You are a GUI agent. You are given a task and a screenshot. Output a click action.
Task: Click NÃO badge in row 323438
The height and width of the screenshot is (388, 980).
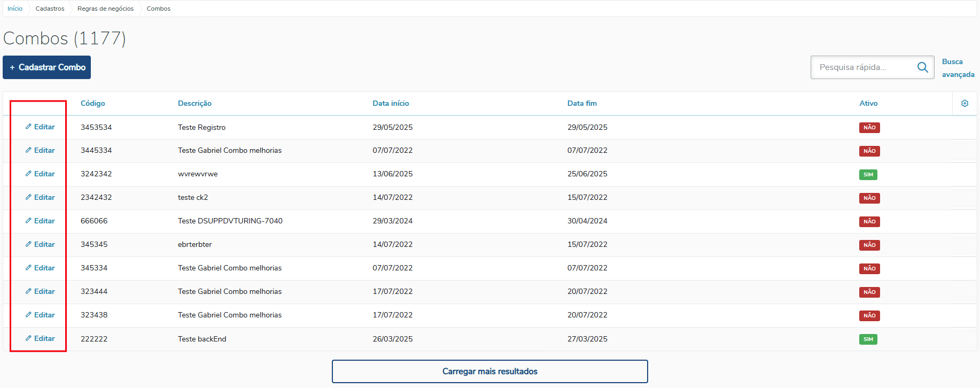point(869,315)
